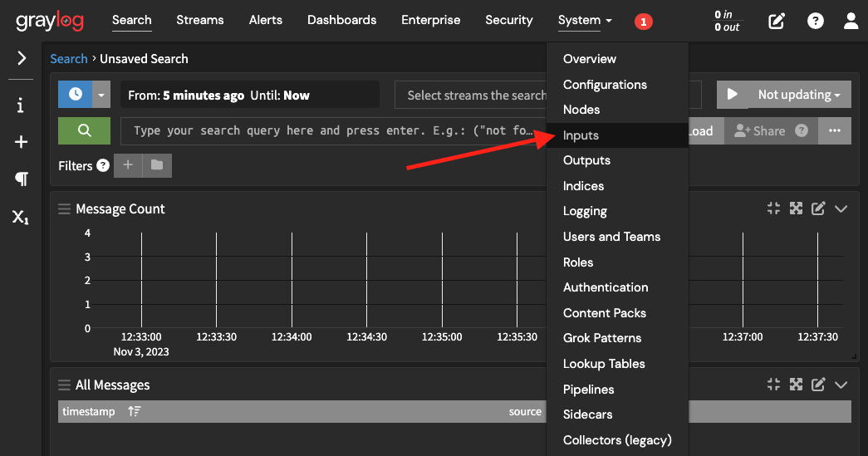The width and height of the screenshot is (868, 456).
Task: Open the scratchpad edit icon
Action: [x=777, y=21]
